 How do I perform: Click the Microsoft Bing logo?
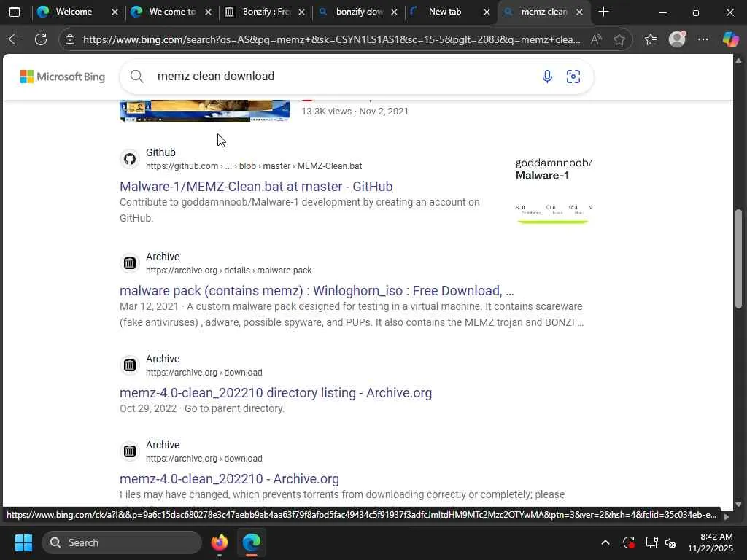tap(63, 77)
